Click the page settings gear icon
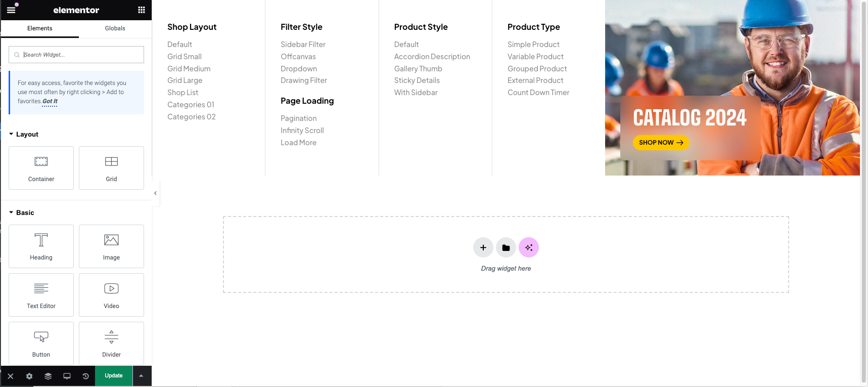868x387 pixels. click(x=29, y=376)
